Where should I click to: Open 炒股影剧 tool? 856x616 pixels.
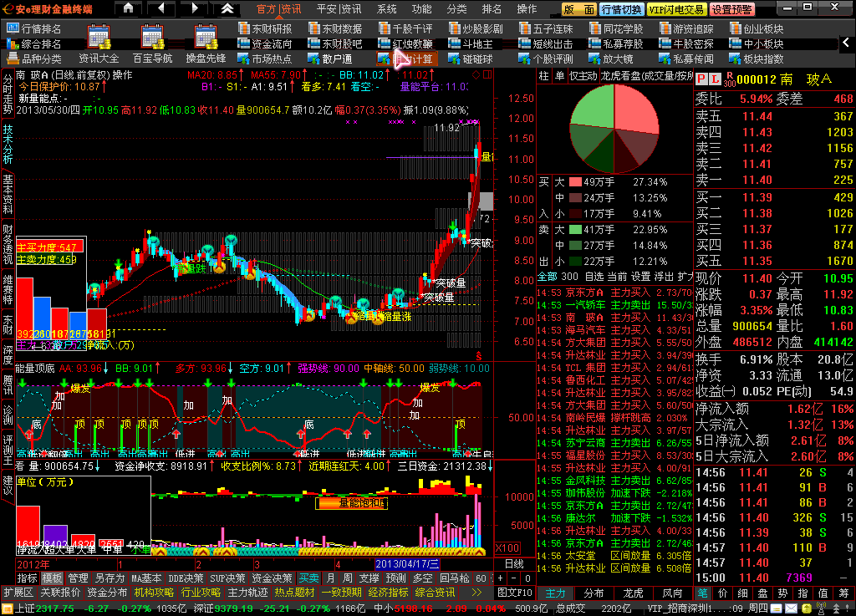point(476,29)
